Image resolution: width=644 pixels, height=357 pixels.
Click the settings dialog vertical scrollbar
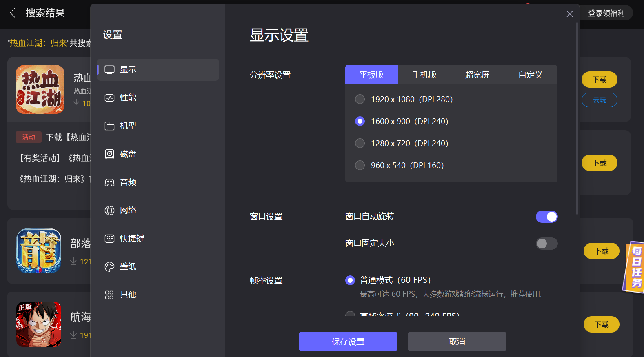(x=577, y=118)
